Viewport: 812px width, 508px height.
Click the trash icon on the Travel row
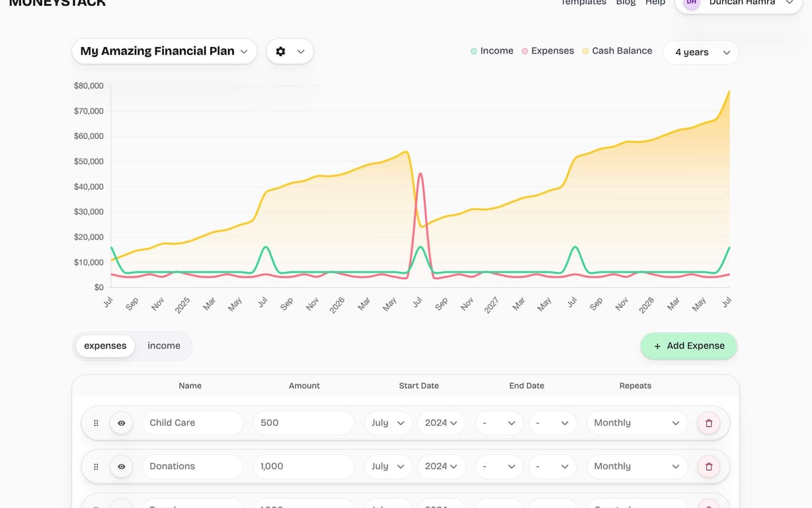click(x=708, y=506)
